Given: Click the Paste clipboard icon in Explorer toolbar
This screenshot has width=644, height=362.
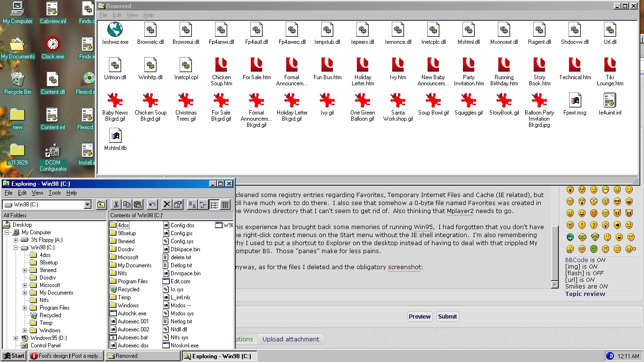Looking at the screenshot, I should pos(138,205).
